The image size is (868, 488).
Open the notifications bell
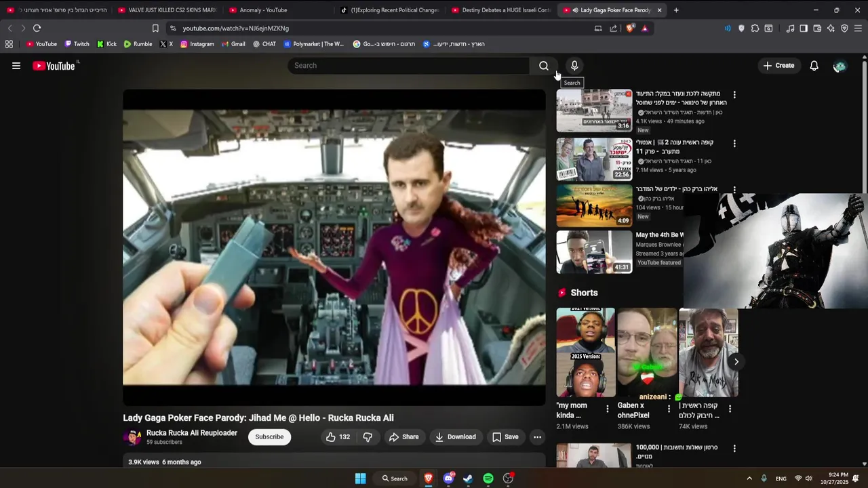click(814, 66)
